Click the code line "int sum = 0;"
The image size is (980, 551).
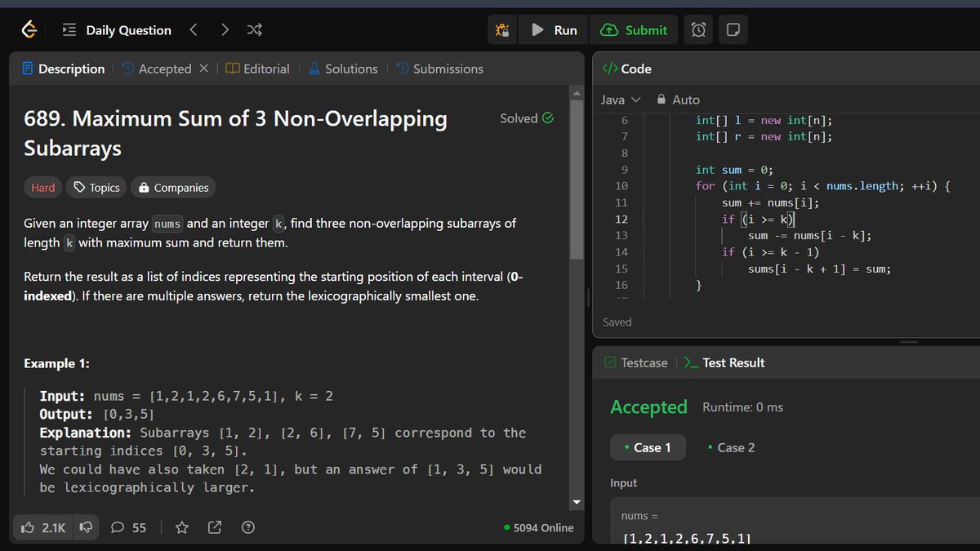coord(734,170)
